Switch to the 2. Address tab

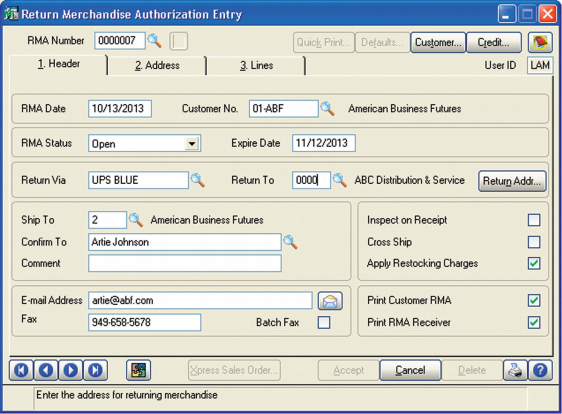pyautogui.click(x=157, y=65)
